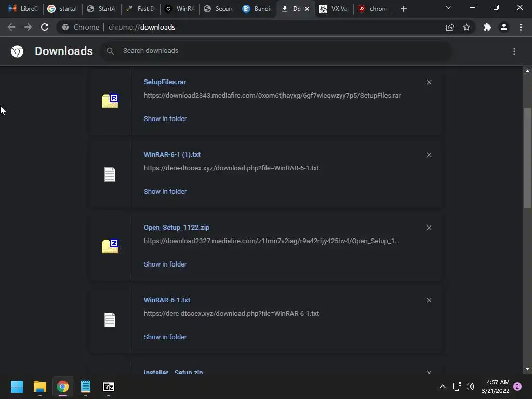Click the page scrollbar thumb
532x399 pixels.
point(527,158)
